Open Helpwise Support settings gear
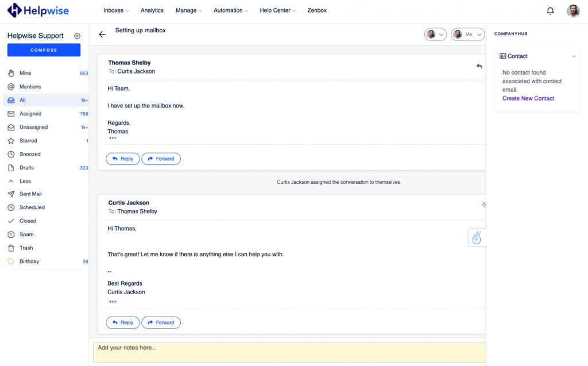This screenshot has height=366, width=588. [78, 36]
